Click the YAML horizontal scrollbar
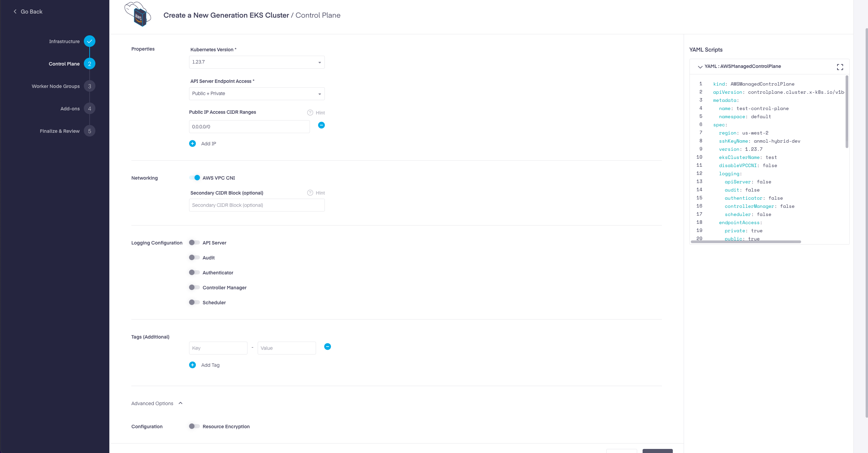868x453 pixels. click(746, 242)
